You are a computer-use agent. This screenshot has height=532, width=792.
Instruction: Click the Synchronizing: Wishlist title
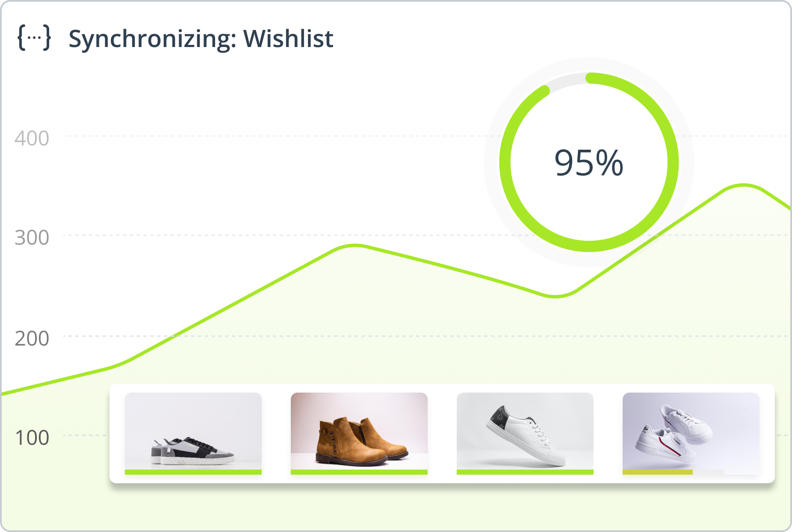tap(201, 39)
